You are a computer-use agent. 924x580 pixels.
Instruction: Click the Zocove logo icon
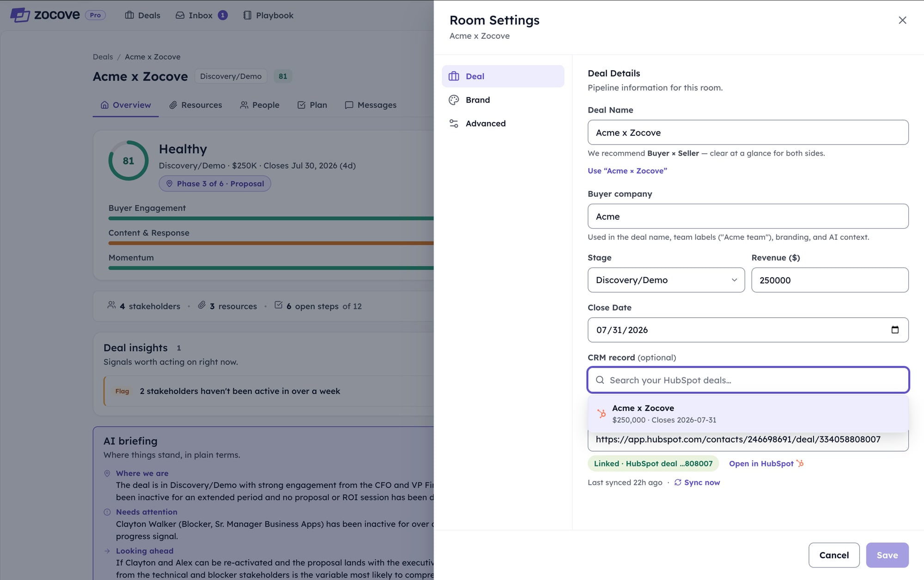pyautogui.click(x=20, y=15)
